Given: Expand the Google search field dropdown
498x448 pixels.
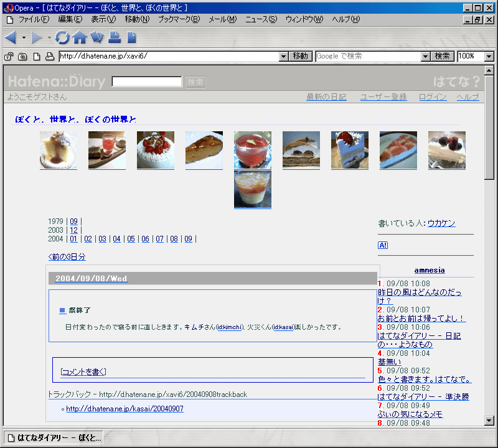Looking at the screenshot, I should click(x=426, y=57).
